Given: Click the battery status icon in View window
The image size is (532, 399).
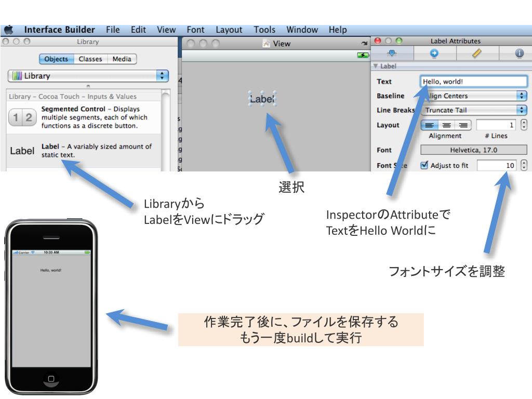Looking at the screenshot, I should click(x=363, y=55).
